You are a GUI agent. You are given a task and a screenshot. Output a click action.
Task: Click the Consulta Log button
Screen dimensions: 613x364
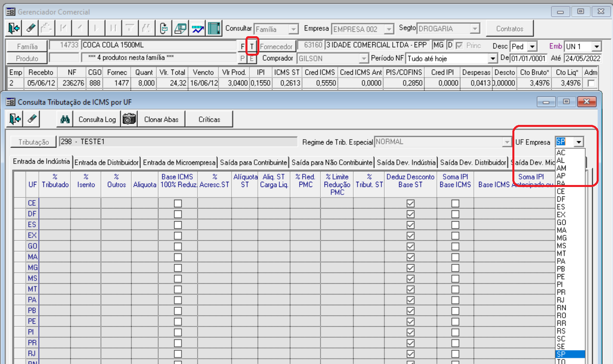click(x=97, y=119)
